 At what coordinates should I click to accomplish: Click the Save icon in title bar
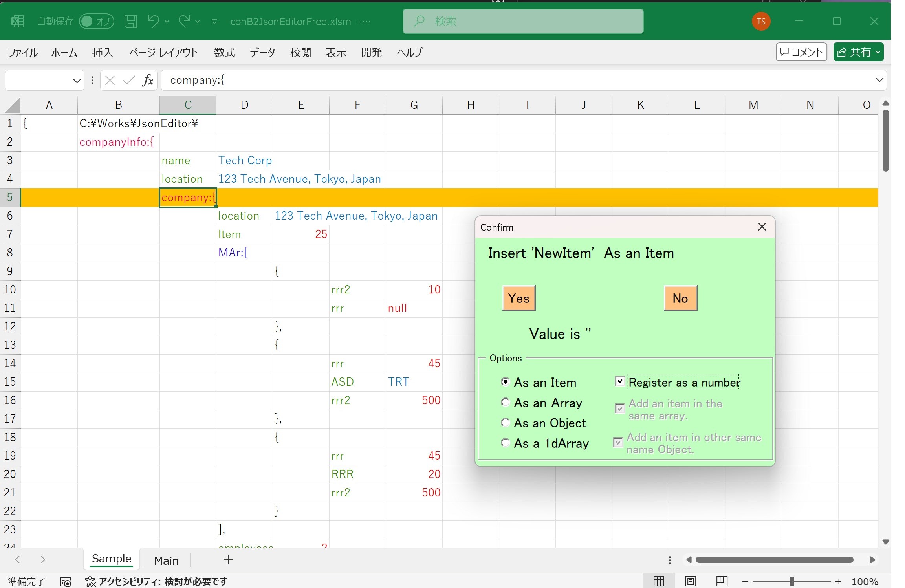click(130, 21)
